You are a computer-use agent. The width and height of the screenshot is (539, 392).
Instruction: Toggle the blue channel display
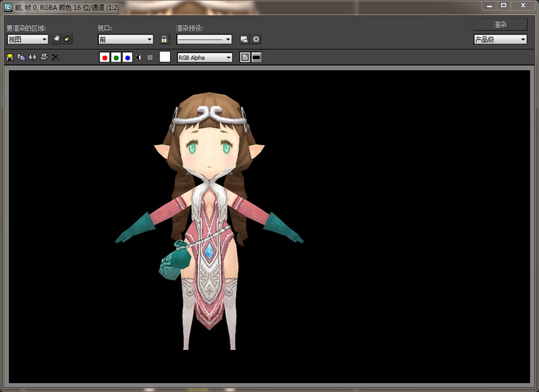127,57
